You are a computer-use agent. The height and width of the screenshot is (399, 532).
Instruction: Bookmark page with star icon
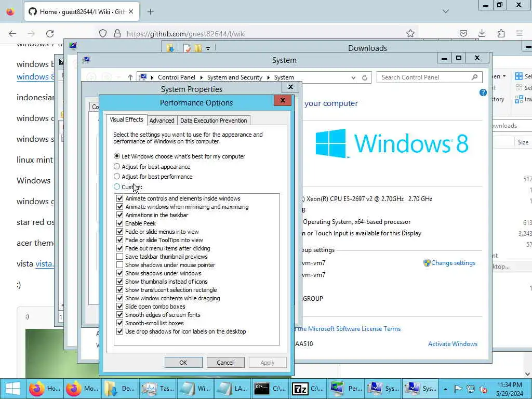[410, 33]
